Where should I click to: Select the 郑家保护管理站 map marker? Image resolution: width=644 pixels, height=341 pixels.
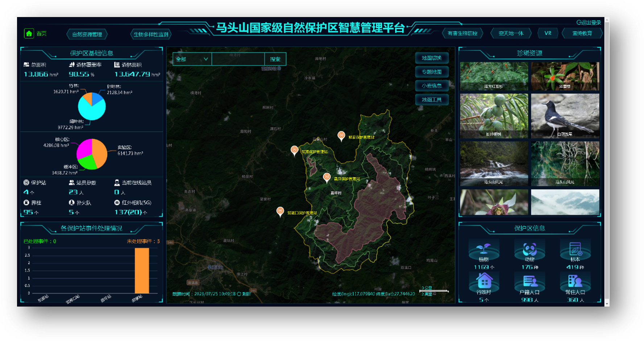[341, 136]
